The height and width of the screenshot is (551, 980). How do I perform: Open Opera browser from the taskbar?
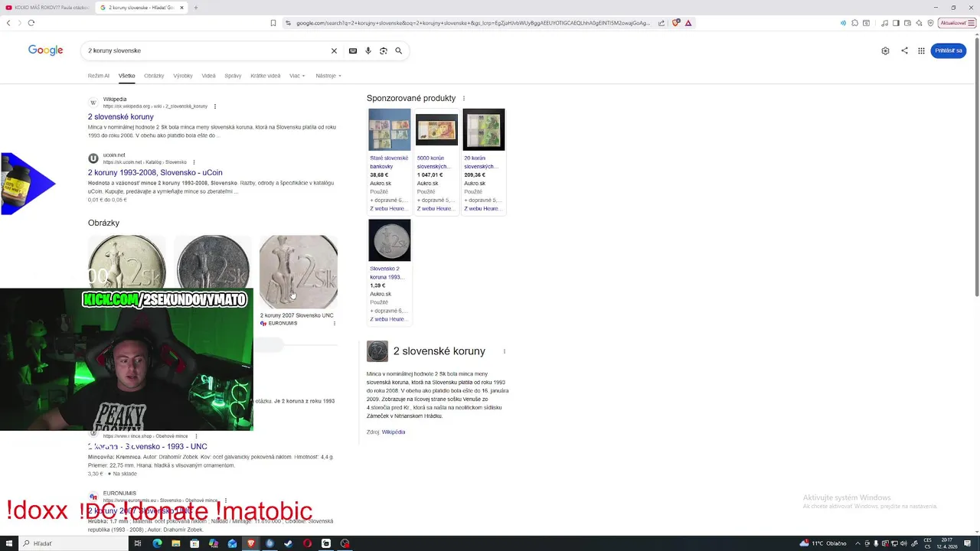307,543
